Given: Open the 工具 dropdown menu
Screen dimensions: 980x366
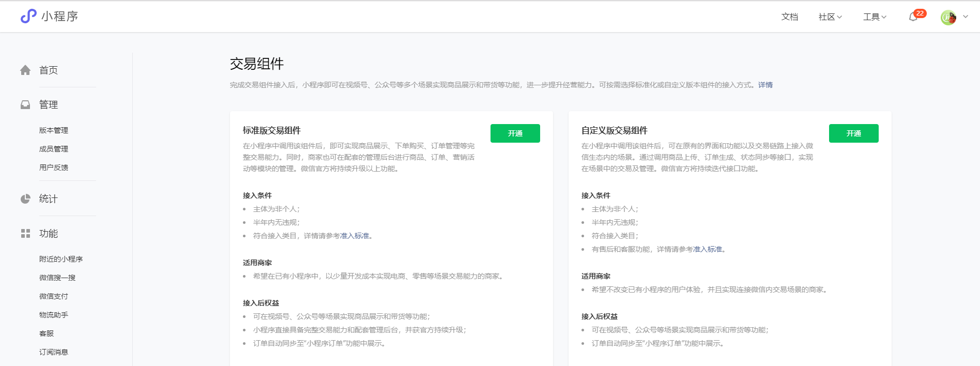Looking at the screenshot, I should 875,17.
